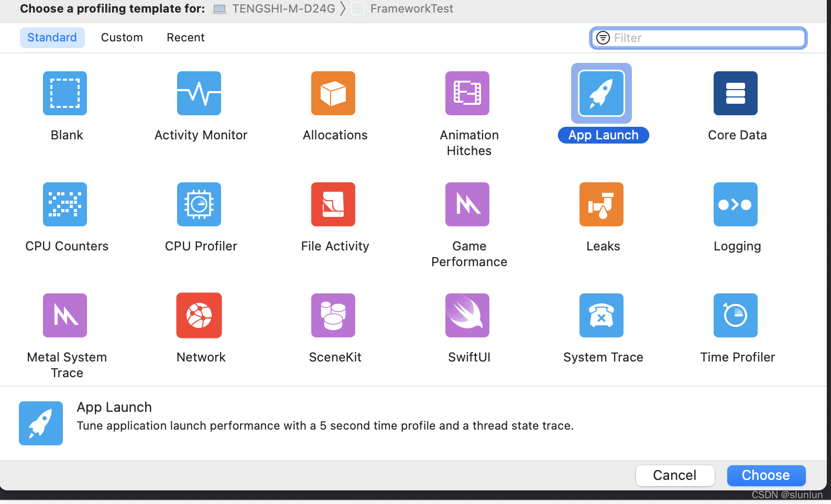
Task: Click the System Trace label
Action: pyautogui.click(x=603, y=357)
